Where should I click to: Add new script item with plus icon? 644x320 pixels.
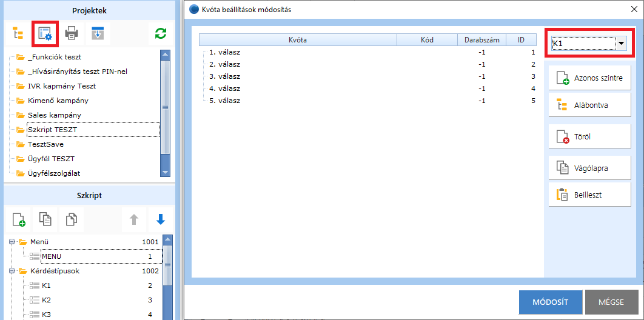(19, 219)
